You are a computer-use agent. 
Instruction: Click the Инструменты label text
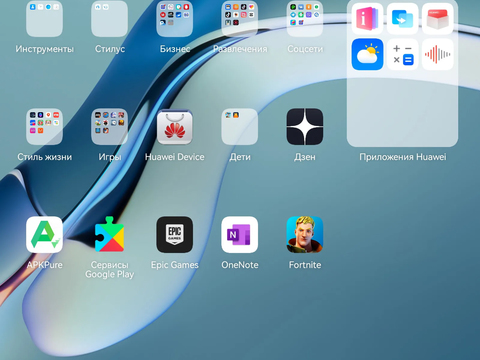[44, 49]
